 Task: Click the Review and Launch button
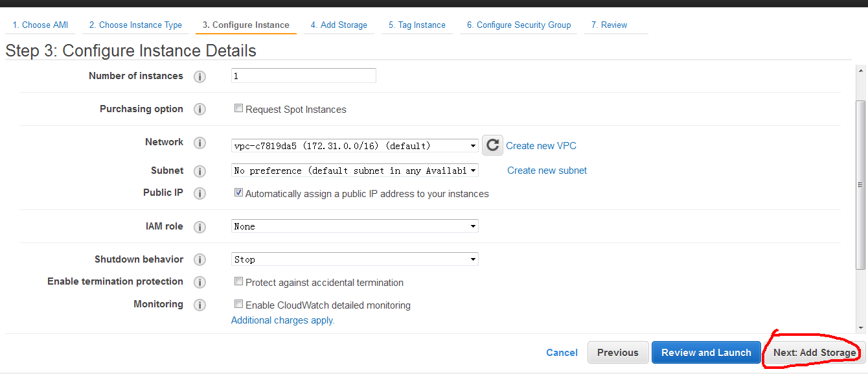[x=706, y=353]
